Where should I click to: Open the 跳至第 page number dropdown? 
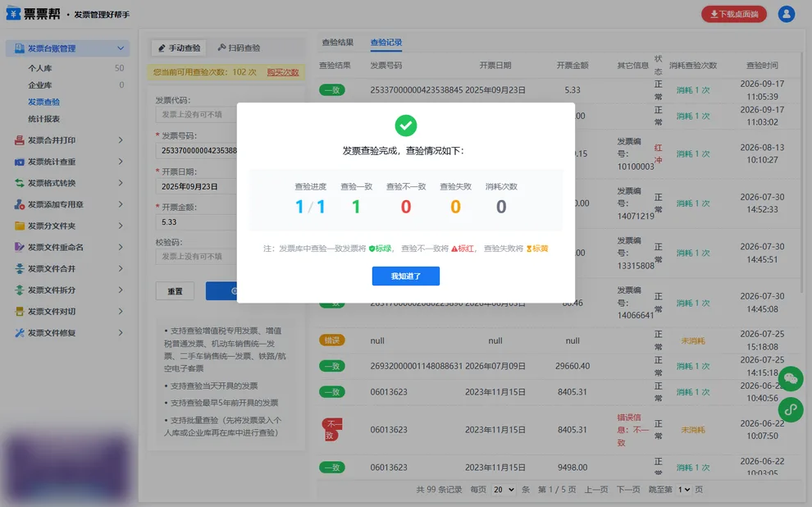coord(684,490)
